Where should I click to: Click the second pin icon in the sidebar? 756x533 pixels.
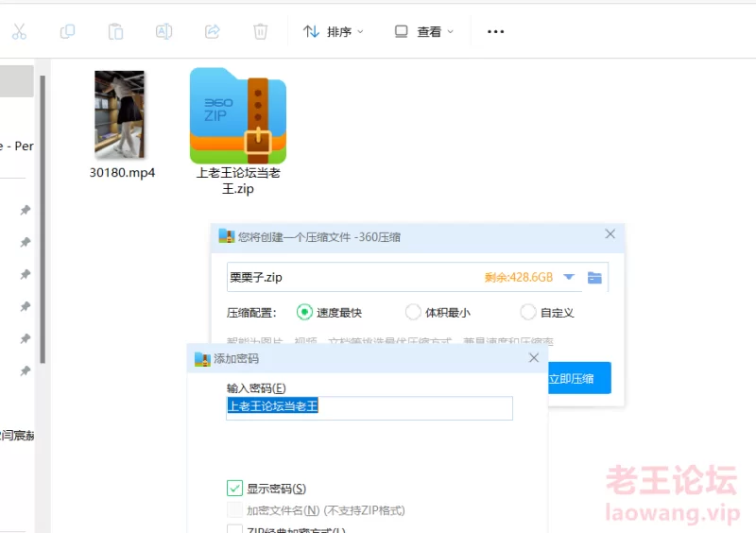coord(26,242)
